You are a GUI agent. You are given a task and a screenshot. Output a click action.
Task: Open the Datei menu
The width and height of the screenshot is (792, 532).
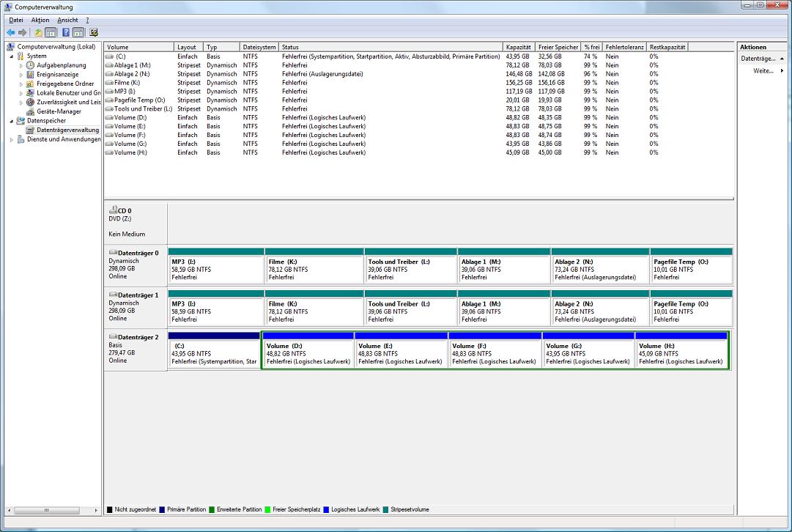click(x=16, y=21)
